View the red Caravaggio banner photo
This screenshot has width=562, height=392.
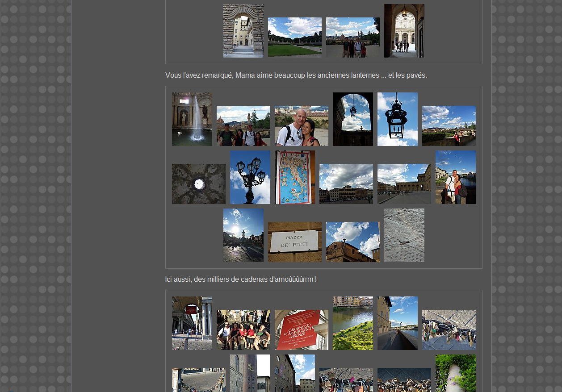(x=301, y=330)
